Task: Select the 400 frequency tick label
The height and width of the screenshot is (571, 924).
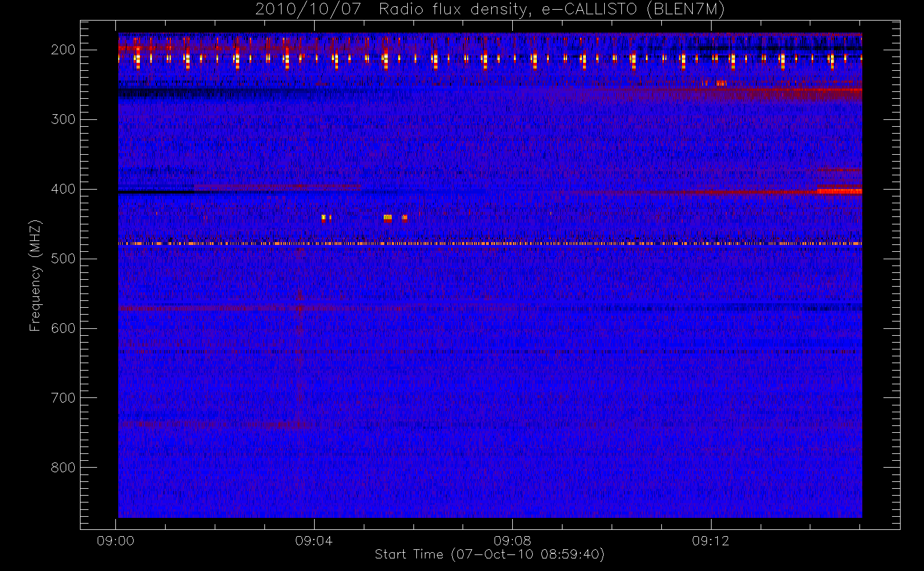Action: [63, 189]
